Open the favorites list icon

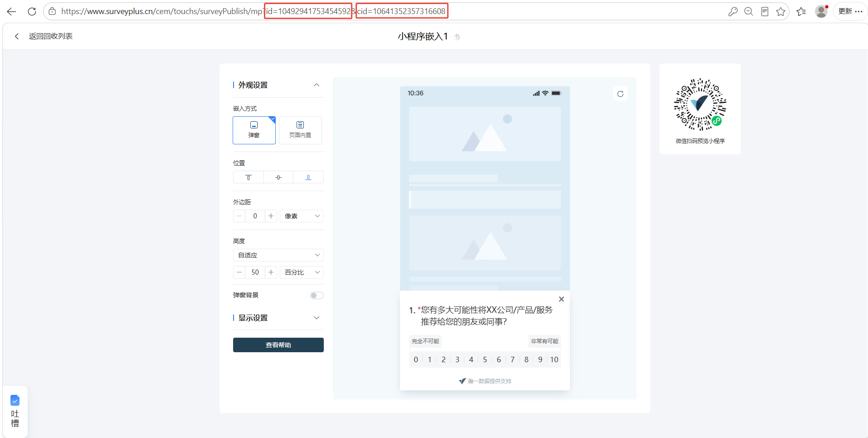801,12
